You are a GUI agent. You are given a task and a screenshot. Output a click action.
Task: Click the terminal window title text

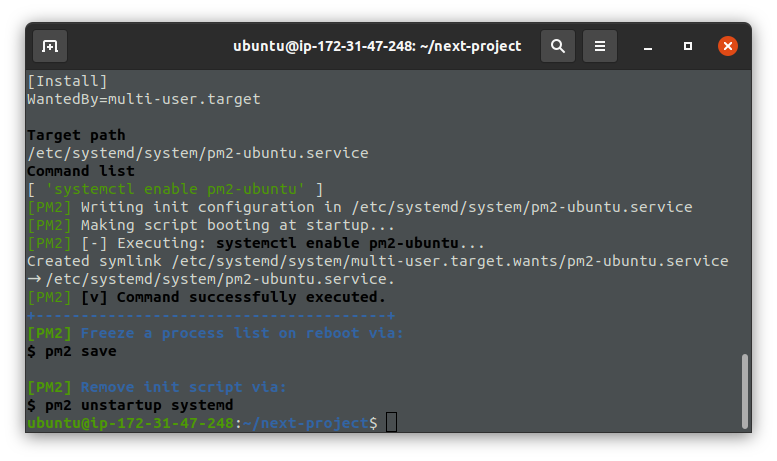click(377, 46)
